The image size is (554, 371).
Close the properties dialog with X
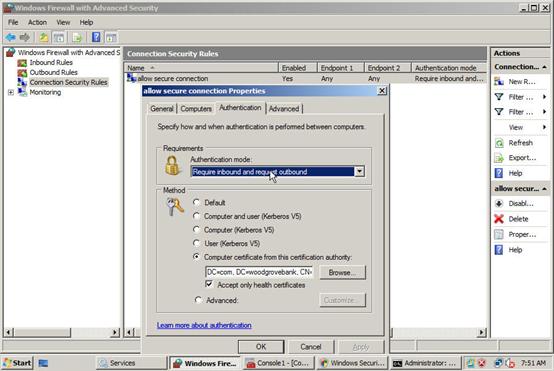pyautogui.click(x=382, y=91)
